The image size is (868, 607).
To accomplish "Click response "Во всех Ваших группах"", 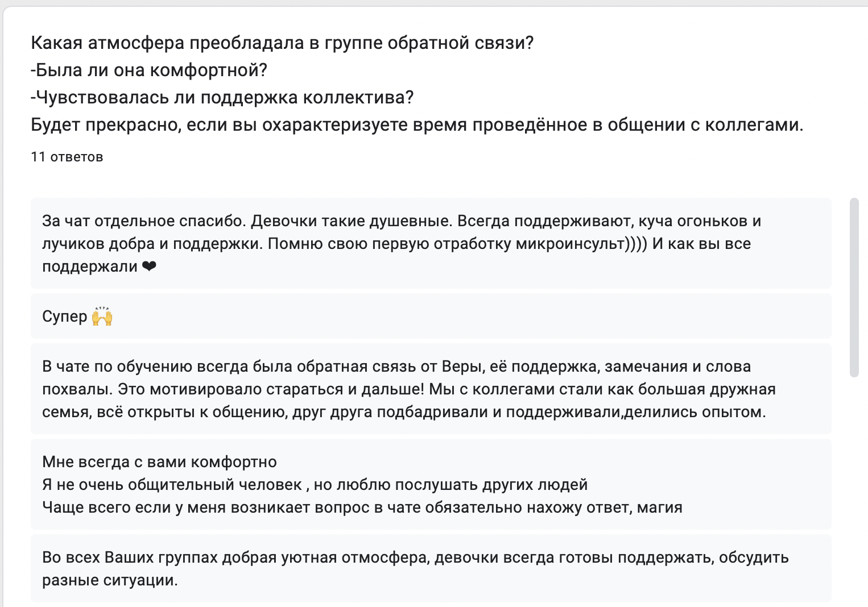I will click(x=415, y=558).
